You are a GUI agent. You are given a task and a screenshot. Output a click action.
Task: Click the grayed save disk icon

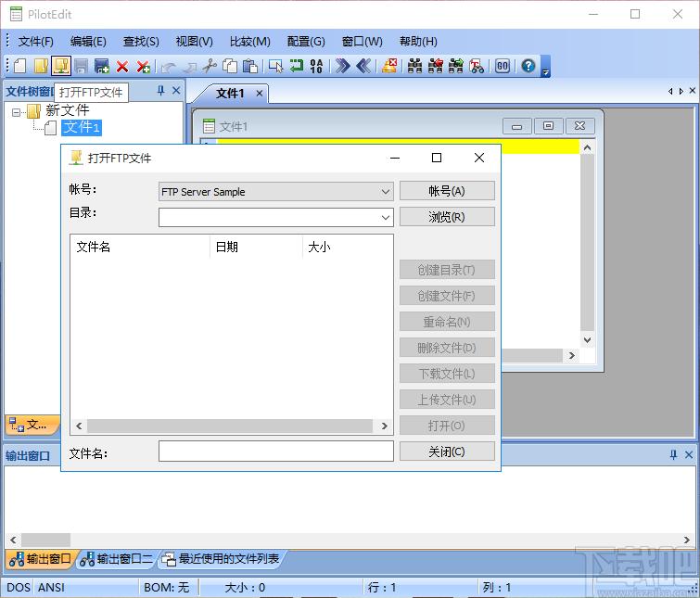pos(82,66)
